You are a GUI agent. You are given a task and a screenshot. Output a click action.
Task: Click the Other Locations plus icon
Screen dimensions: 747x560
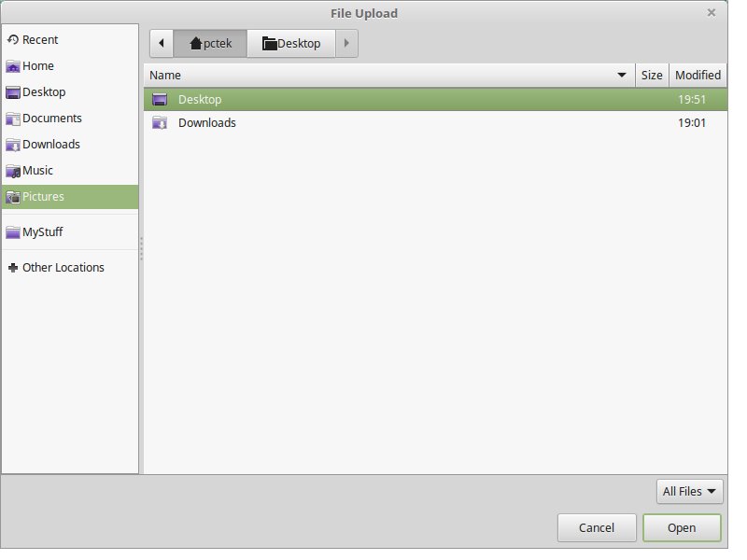tap(13, 268)
